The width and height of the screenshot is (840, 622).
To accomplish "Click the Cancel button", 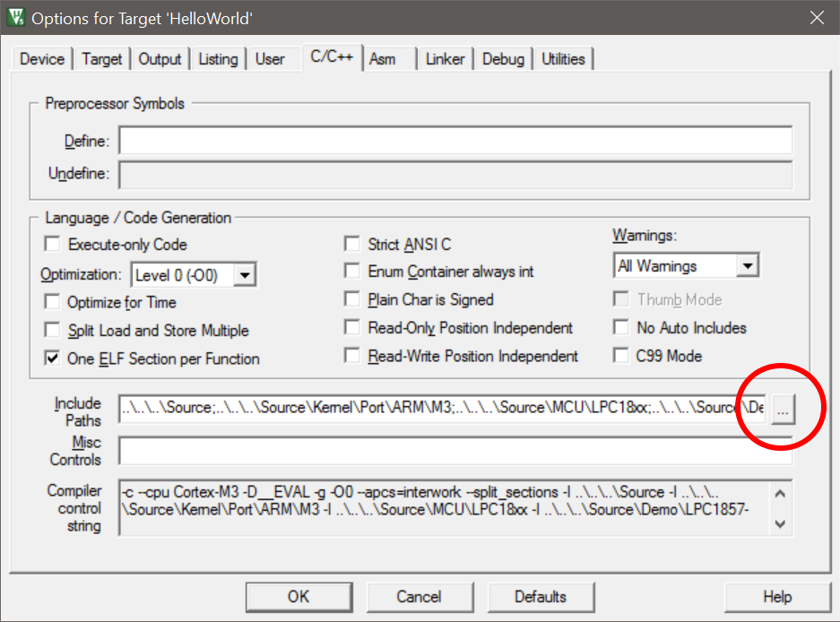I will pos(419,597).
